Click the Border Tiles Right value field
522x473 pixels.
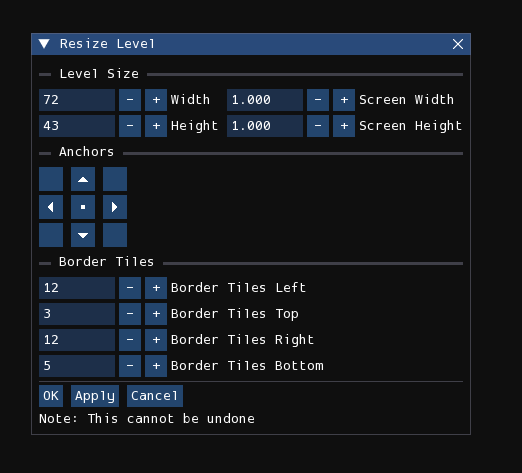point(77,340)
